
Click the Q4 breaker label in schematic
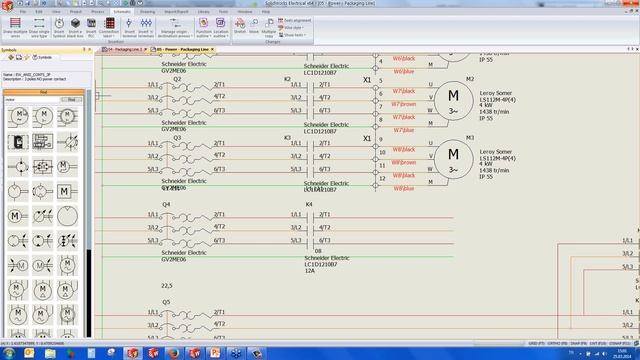click(166, 204)
